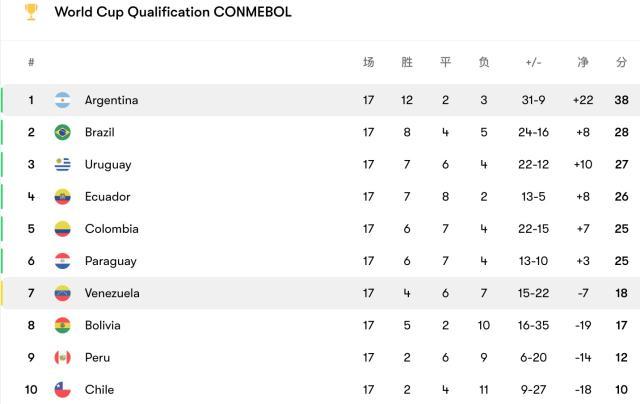Screen dimensions: 640x404
Task: Click the Venezuela flag icon
Action: click(63, 293)
